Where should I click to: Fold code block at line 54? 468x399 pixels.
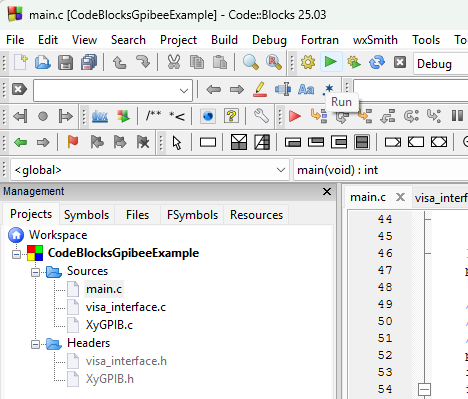coord(424,389)
